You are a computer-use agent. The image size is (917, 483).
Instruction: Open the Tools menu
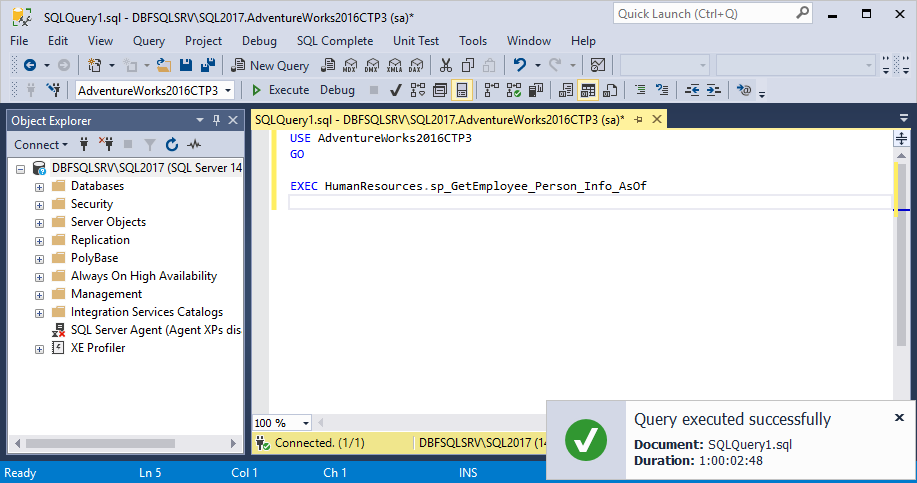(x=473, y=41)
